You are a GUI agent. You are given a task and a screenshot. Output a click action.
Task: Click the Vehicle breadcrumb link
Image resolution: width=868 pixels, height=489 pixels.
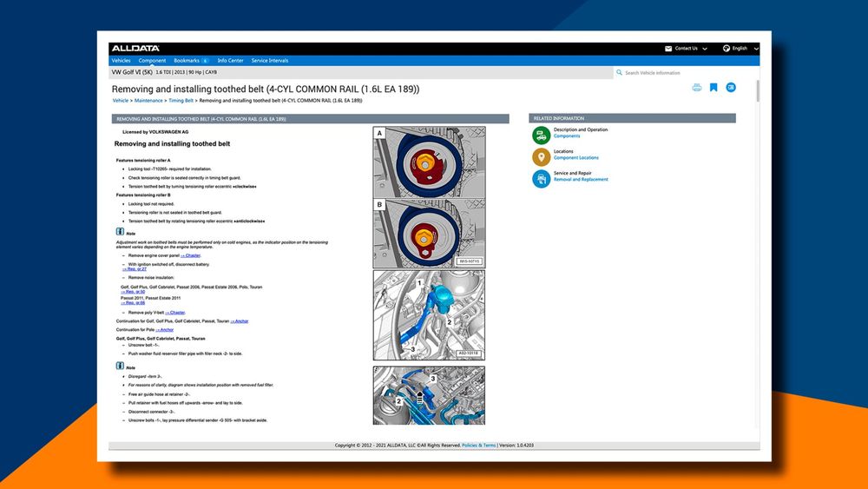pyautogui.click(x=120, y=101)
